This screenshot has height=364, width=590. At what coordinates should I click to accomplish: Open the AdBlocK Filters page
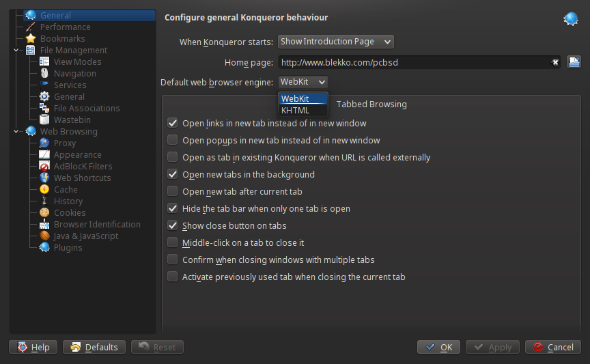[83, 167]
